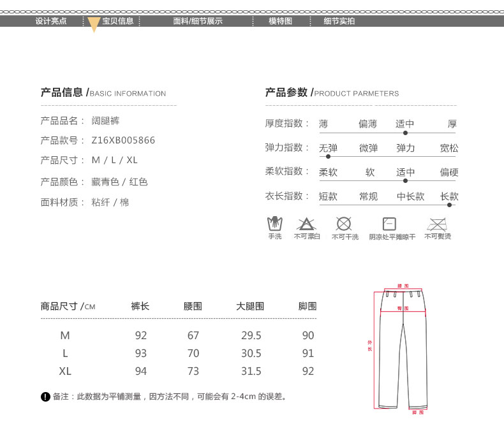Select the 细节实拍 tab
The height and width of the screenshot is (422, 504).
(x=339, y=21)
